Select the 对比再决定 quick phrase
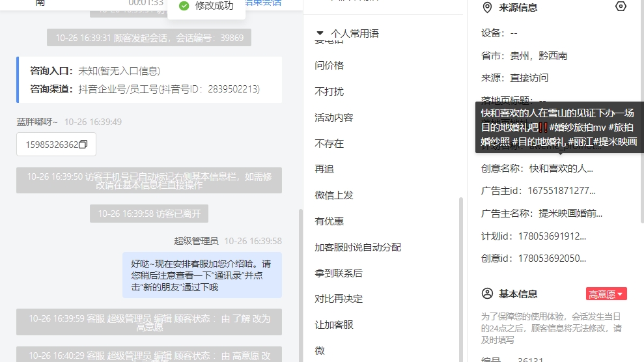 click(x=339, y=299)
